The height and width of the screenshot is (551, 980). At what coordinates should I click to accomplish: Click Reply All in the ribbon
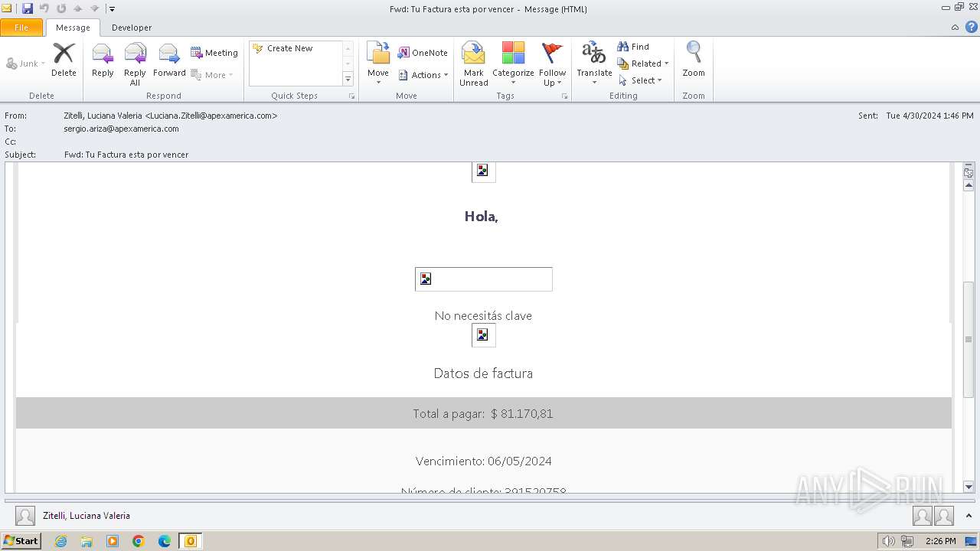(x=135, y=64)
